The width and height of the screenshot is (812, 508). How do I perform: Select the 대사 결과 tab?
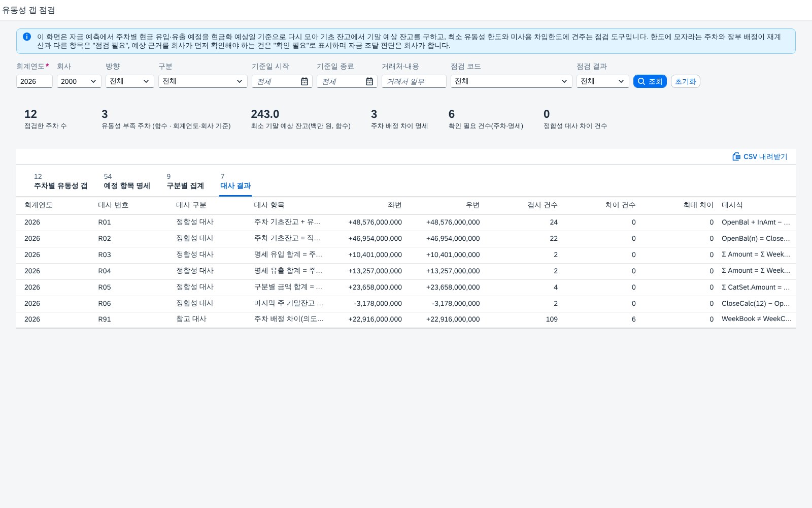(x=235, y=181)
